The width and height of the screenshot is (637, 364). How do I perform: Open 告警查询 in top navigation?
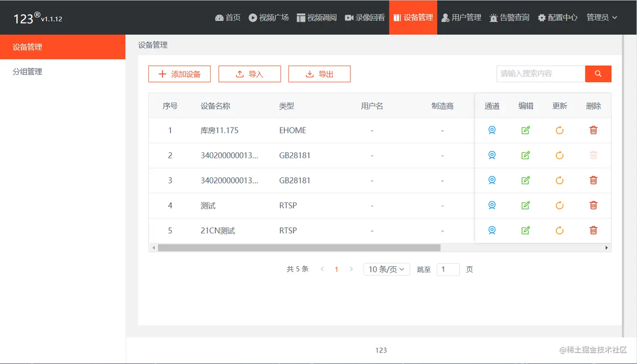[509, 17]
